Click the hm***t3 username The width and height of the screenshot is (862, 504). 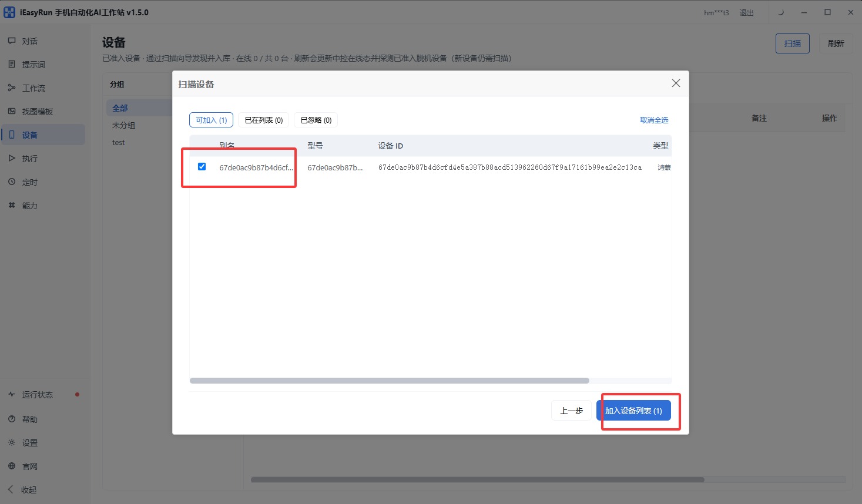click(716, 13)
